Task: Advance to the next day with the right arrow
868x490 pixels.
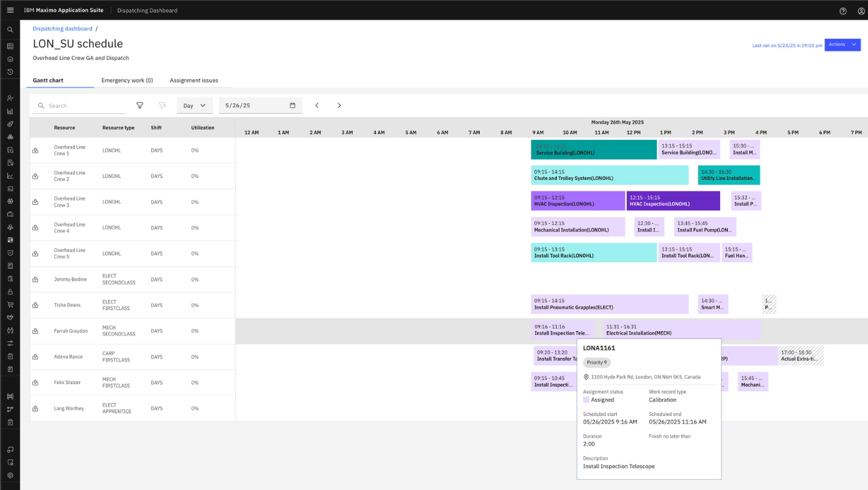Action: [x=339, y=105]
